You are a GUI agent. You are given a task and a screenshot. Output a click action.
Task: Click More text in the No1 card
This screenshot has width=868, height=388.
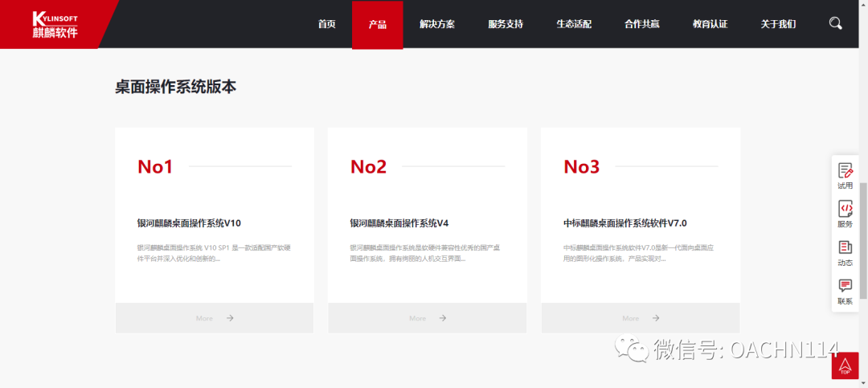tap(204, 318)
